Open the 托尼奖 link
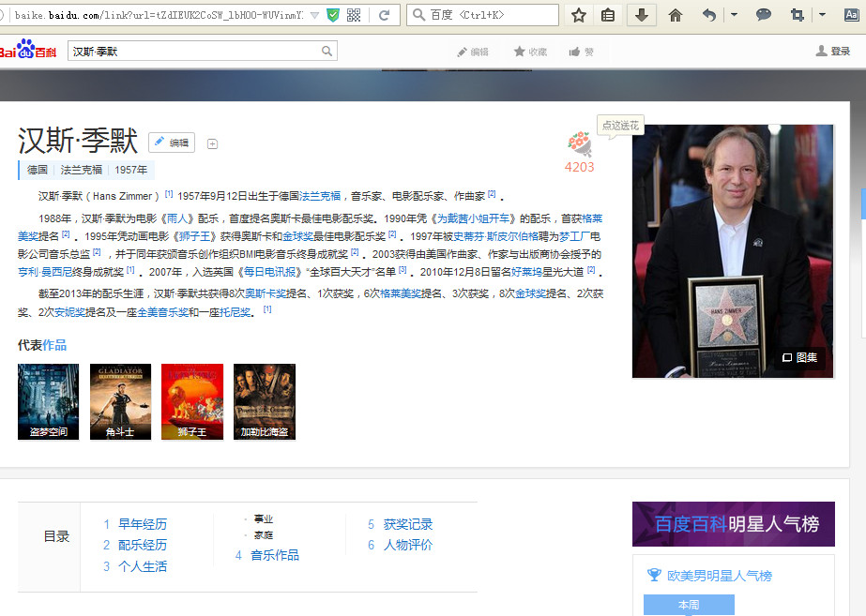 (235, 312)
